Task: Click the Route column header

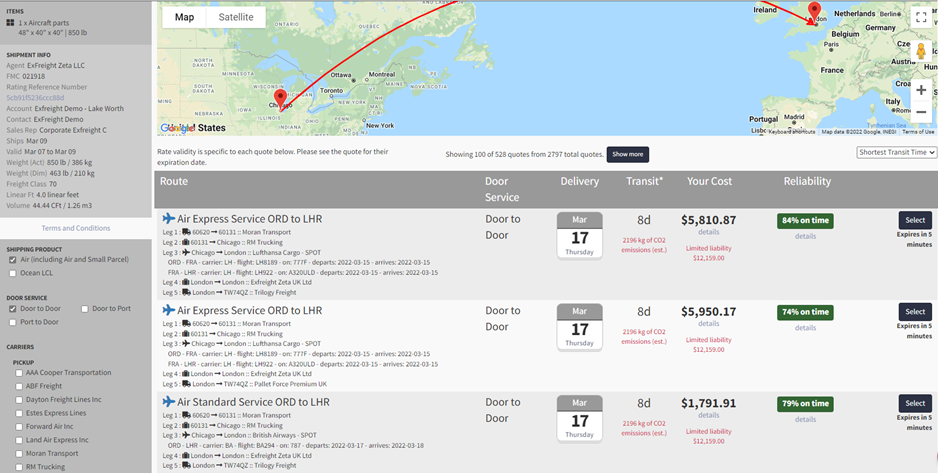Action: tap(173, 181)
